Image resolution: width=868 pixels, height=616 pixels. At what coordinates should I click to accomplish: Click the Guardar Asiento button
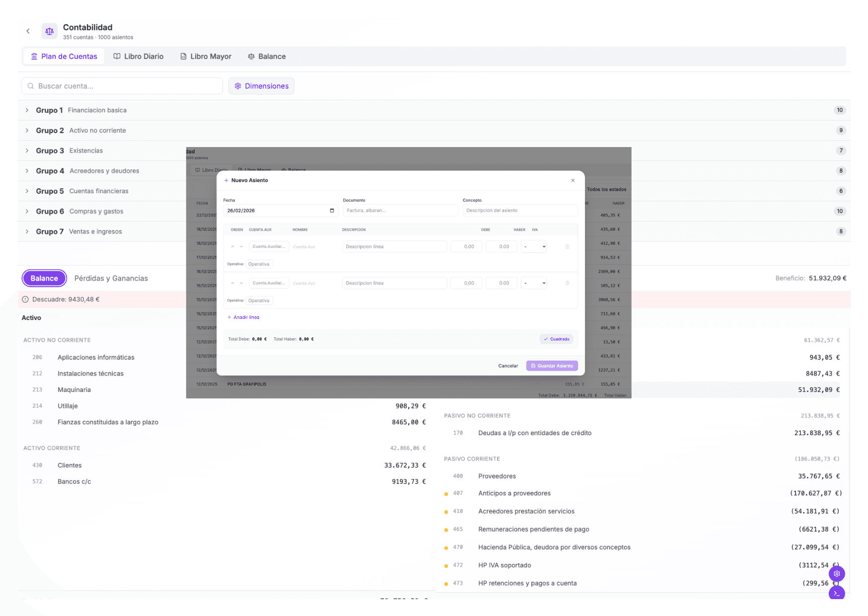pyautogui.click(x=552, y=366)
